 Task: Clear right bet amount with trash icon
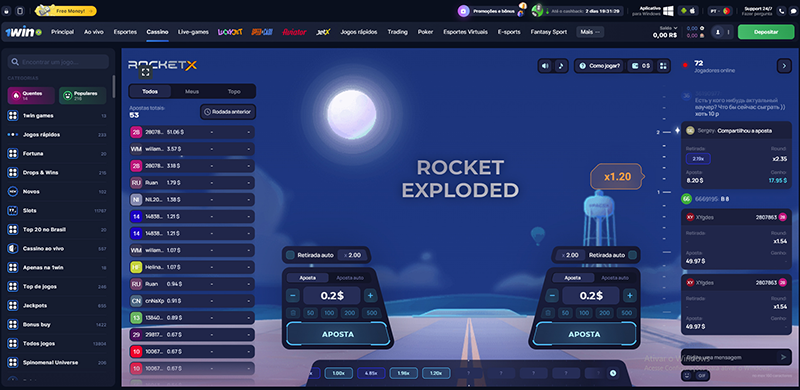click(x=549, y=313)
